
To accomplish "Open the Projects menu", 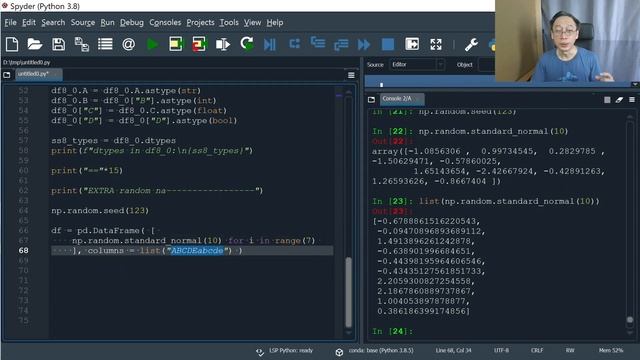I will 200,22.
